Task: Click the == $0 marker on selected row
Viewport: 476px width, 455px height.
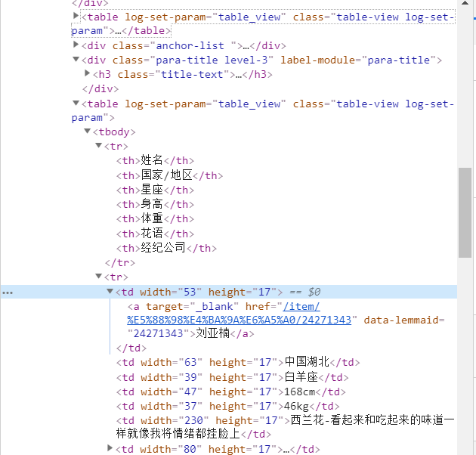Action: pos(305,292)
